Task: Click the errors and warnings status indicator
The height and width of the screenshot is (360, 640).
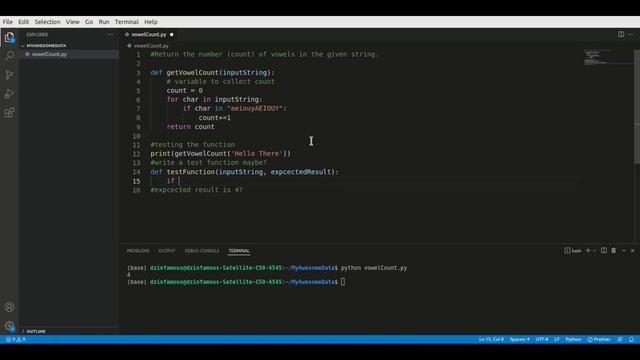Action: [16, 340]
